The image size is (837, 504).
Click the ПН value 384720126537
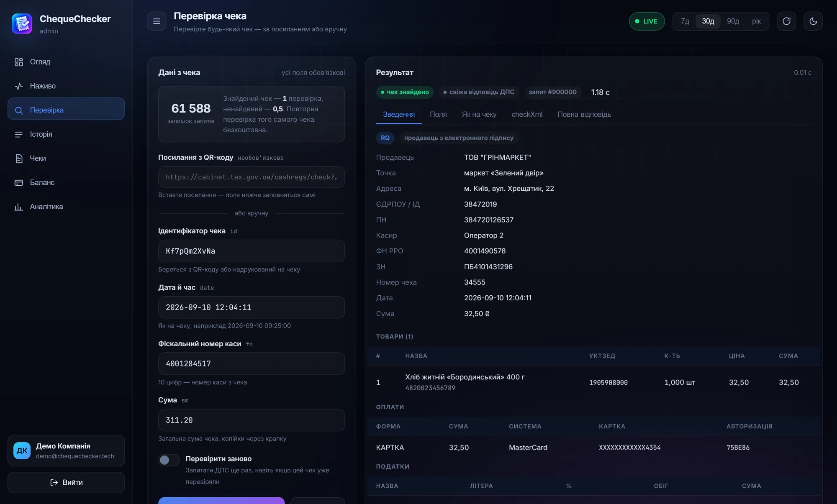pos(488,220)
